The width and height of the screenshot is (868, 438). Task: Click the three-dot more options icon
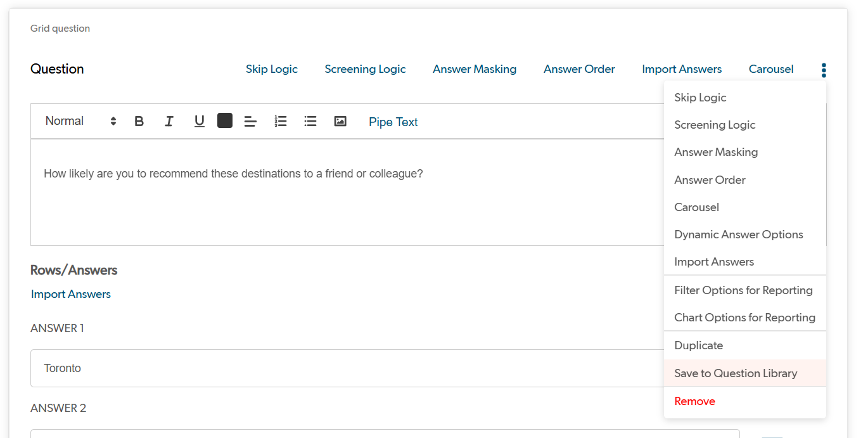click(824, 70)
